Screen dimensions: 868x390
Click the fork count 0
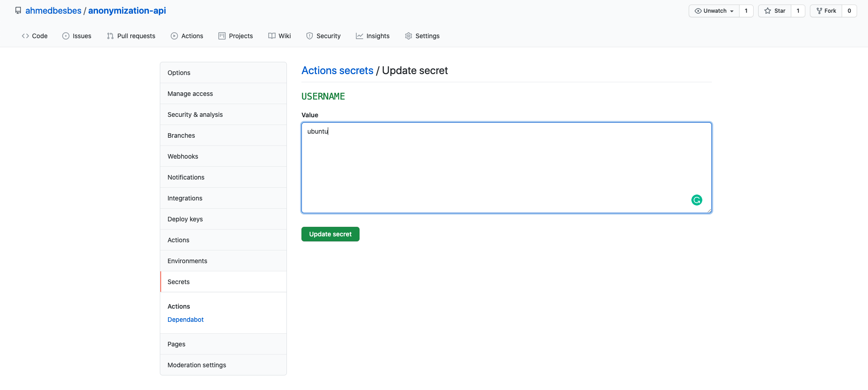[849, 11]
